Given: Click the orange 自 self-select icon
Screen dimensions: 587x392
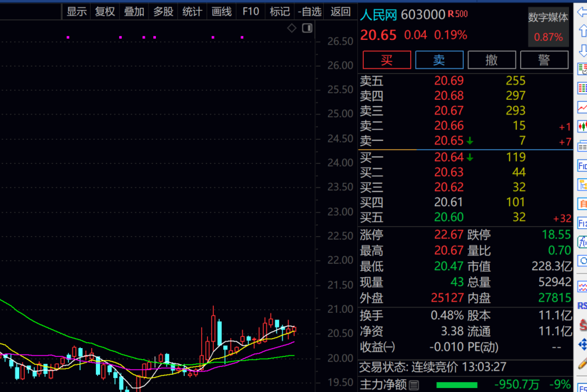Looking at the screenshot, I should coord(582,204).
